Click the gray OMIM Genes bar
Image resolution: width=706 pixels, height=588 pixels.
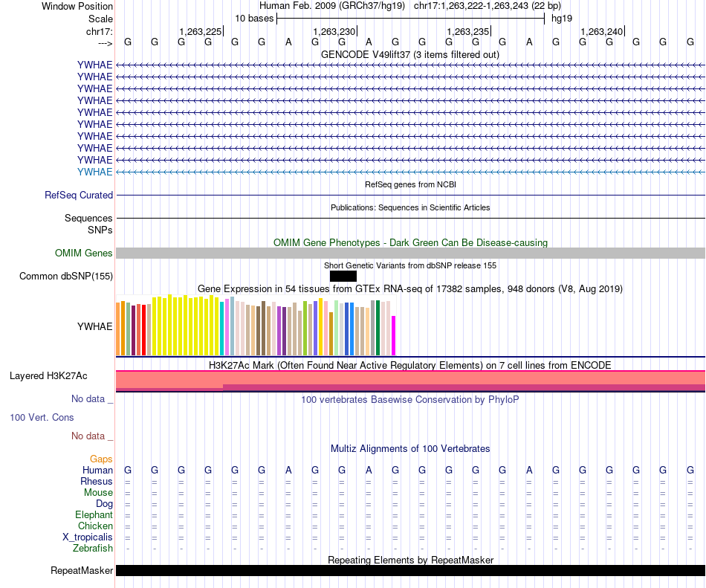point(410,253)
